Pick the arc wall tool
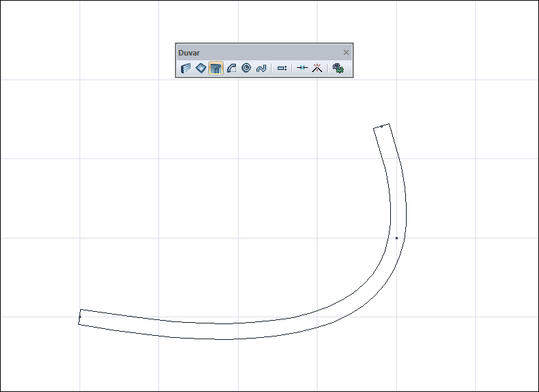 click(x=231, y=68)
